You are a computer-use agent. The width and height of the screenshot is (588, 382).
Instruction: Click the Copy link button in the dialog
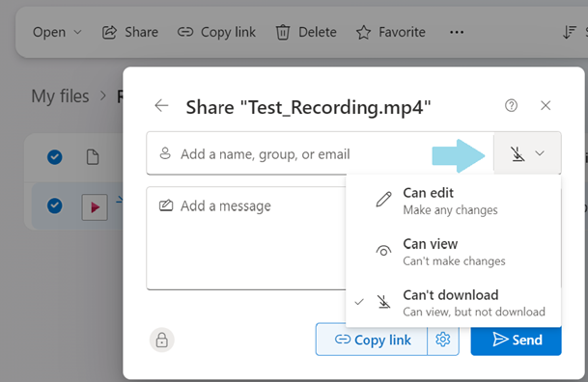(372, 340)
